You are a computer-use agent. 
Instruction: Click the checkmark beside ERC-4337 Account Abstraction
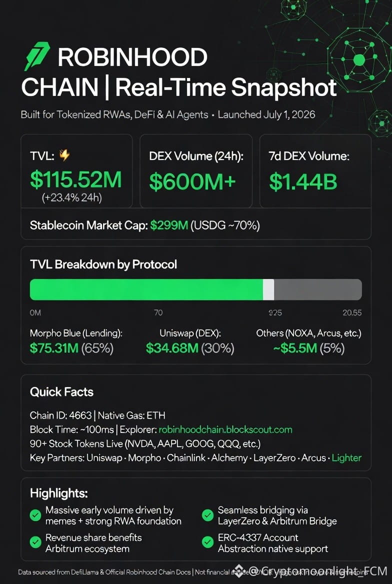tap(207, 542)
